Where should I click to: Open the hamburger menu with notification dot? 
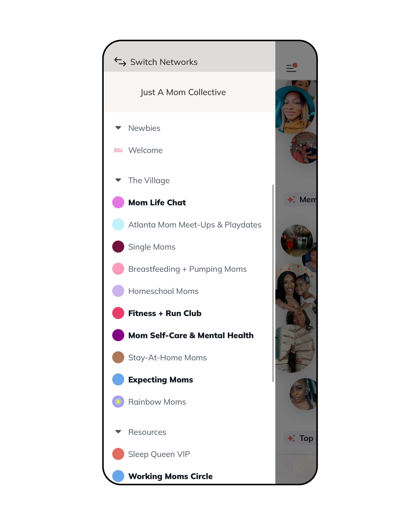tap(292, 68)
